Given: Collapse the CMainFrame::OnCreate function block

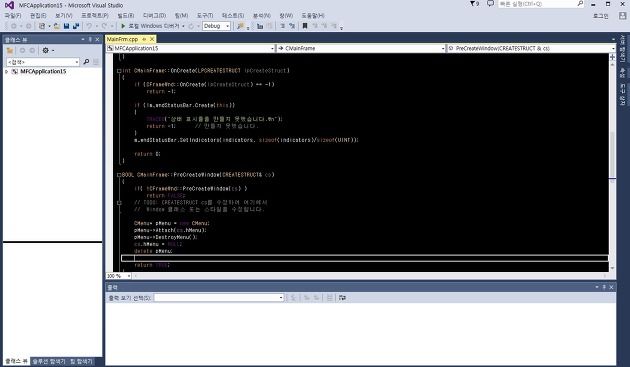Looking at the screenshot, I should tap(119, 71).
